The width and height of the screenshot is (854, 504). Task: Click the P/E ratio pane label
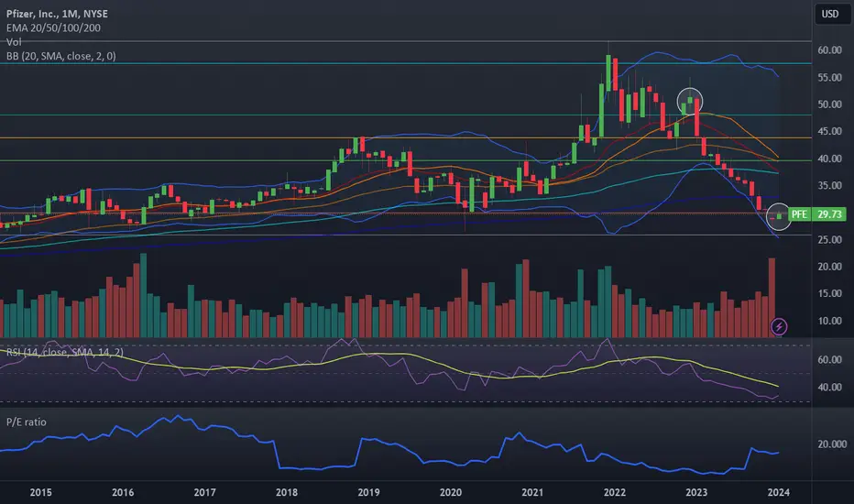tap(27, 422)
